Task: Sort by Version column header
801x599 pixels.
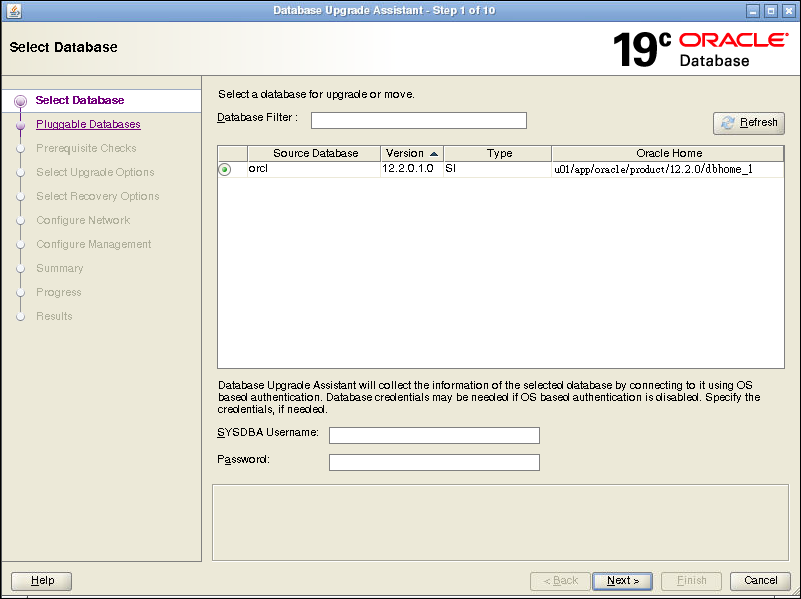Action: pyautogui.click(x=411, y=153)
